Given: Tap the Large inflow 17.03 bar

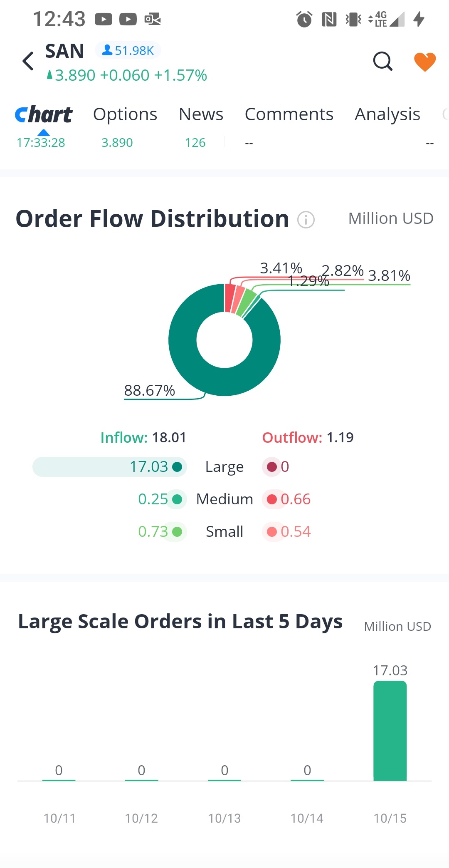Looking at the screenshot, I should [110, 467].
